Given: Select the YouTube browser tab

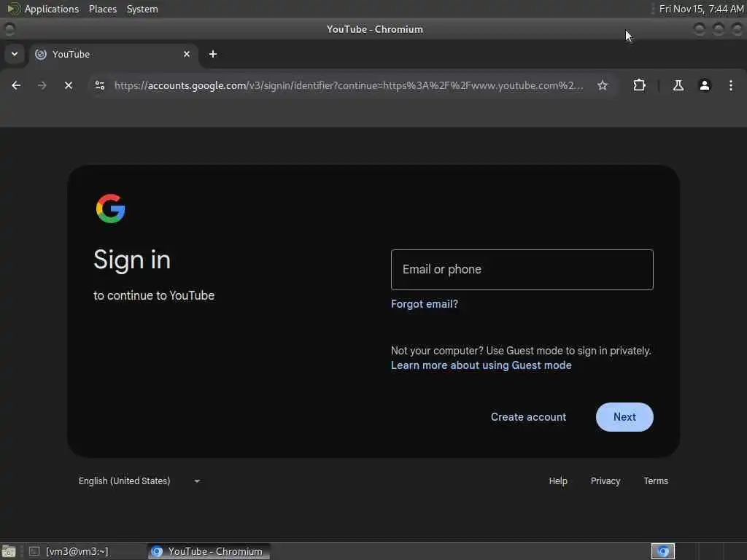Looking at the screenshot, I should pos(113,54).
